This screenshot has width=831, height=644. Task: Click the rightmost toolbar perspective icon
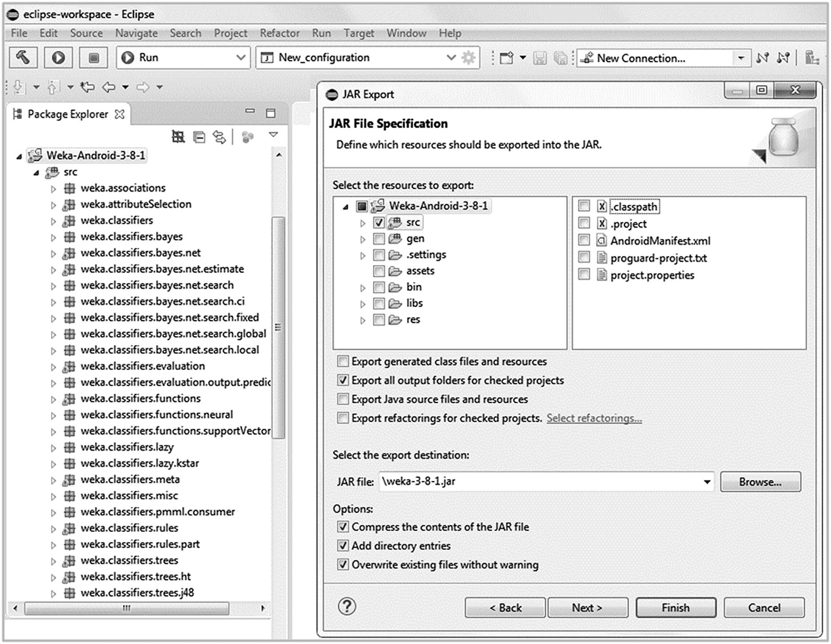click(x=812, y=58)
